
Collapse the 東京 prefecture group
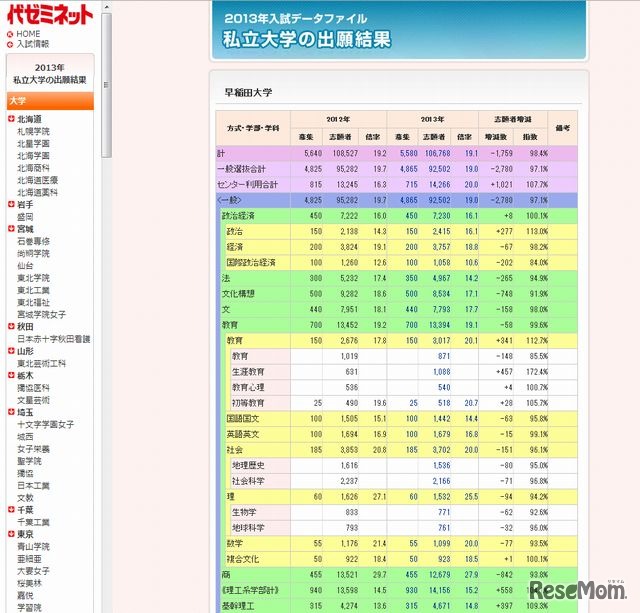[x=11, y=534]
